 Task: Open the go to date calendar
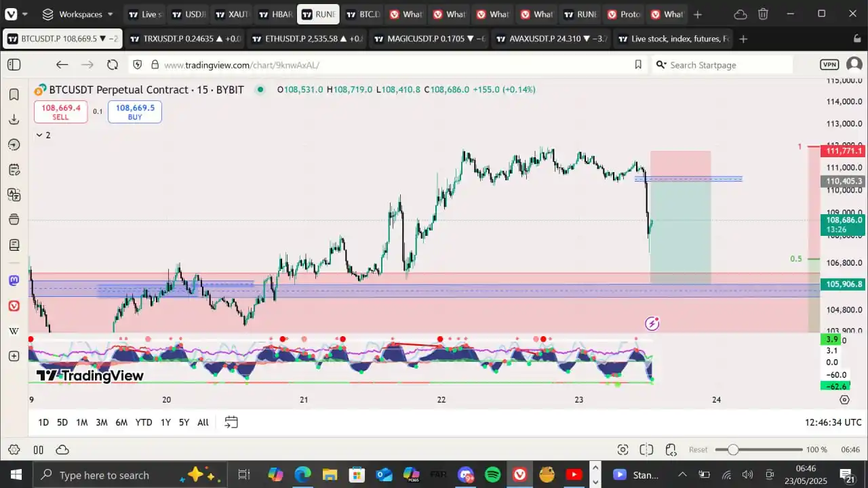click(231, 422)
